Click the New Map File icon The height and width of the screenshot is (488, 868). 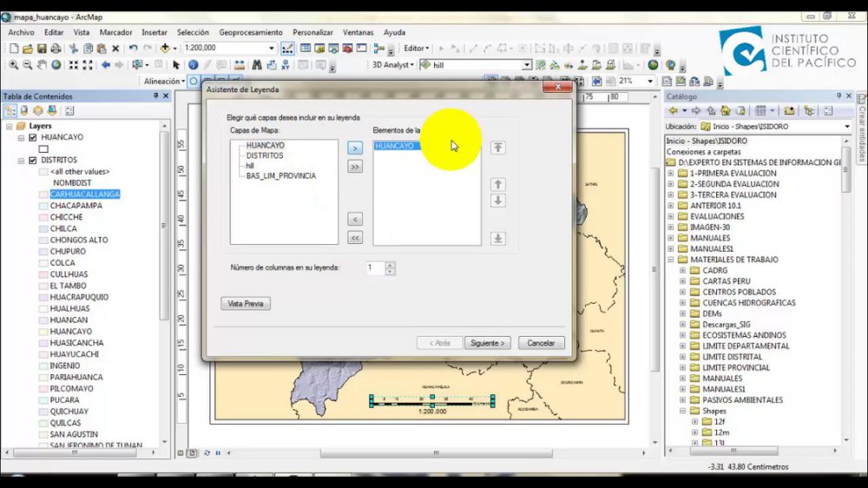tap(14, 49)
